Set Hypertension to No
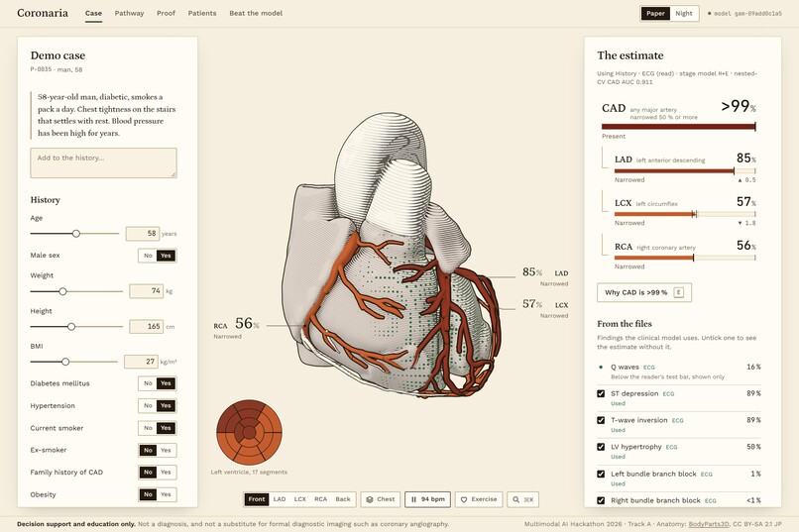Screen dimensions: 799x532 pyautogui.click(x=148, y=406)
